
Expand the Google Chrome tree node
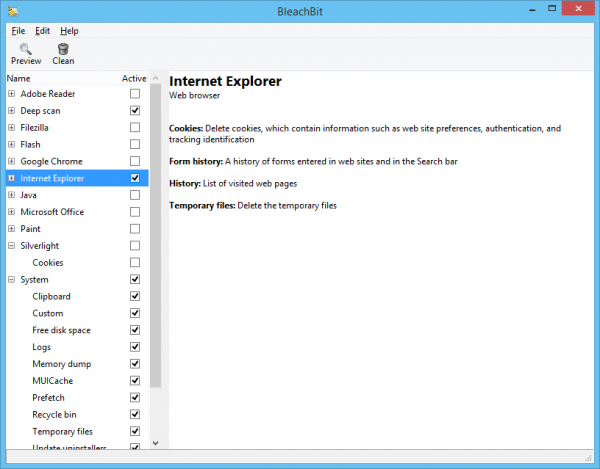pyautogui.click(x=11, y=161)
